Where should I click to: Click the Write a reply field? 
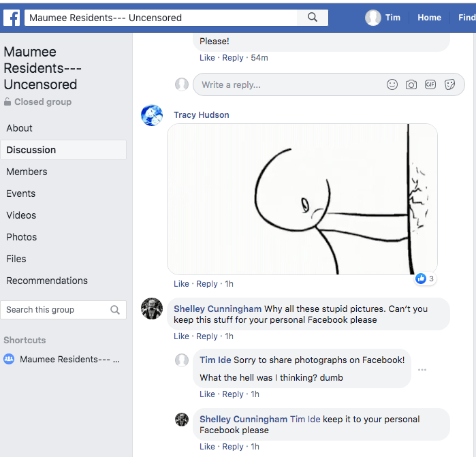[x=286, y=84]
